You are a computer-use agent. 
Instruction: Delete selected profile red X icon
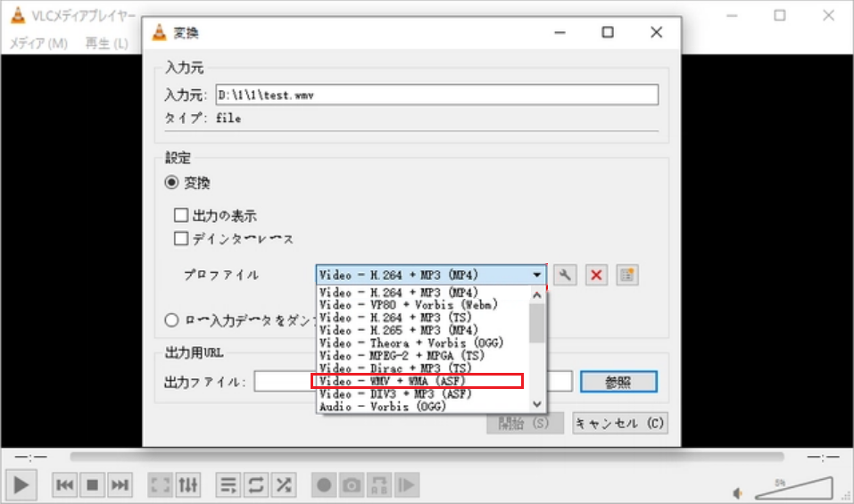coord(596,275)
